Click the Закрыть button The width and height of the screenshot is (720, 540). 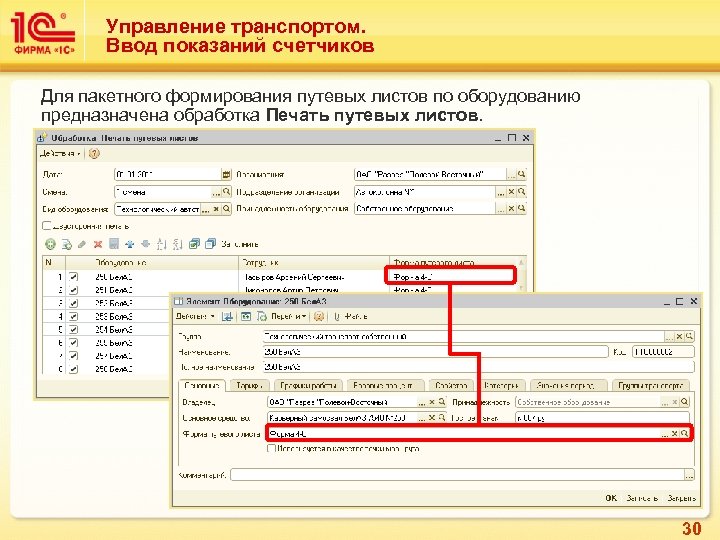pos(681,498)
